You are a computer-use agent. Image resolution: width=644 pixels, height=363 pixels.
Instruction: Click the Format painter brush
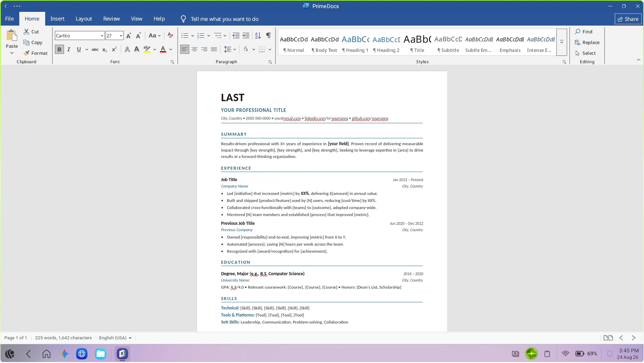[x=26, y=53]
